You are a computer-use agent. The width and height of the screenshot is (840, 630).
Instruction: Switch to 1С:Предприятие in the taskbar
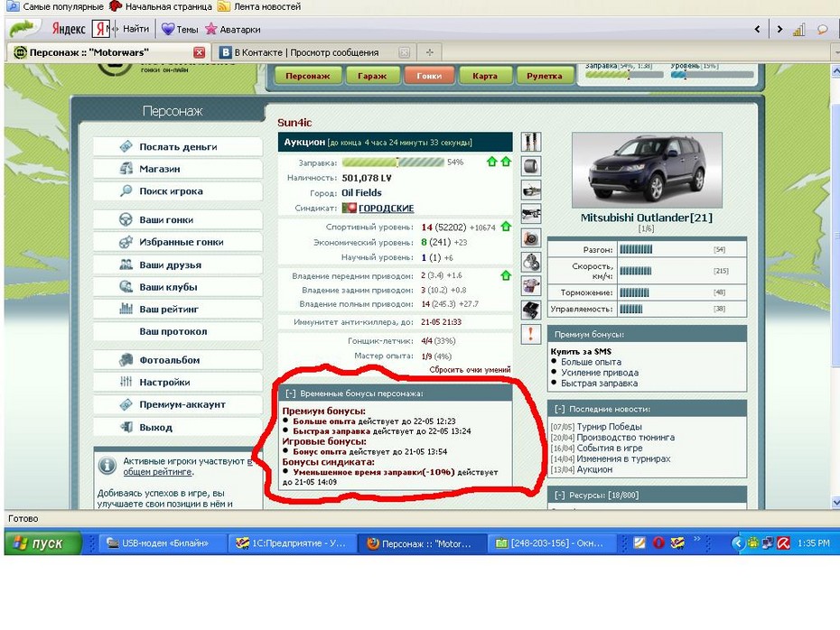click(291, 542)
